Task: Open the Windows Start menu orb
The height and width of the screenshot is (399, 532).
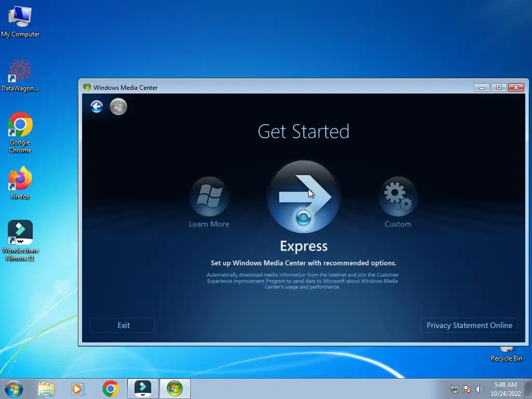Action: pos(14,389)
